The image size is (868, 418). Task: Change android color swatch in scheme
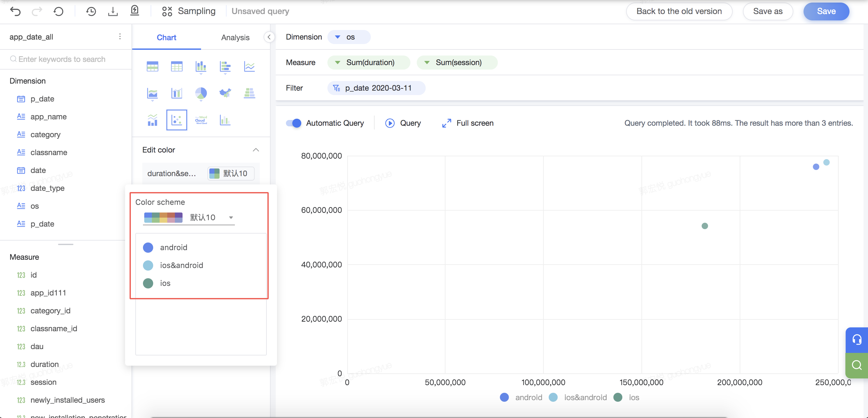coord(148,248)
